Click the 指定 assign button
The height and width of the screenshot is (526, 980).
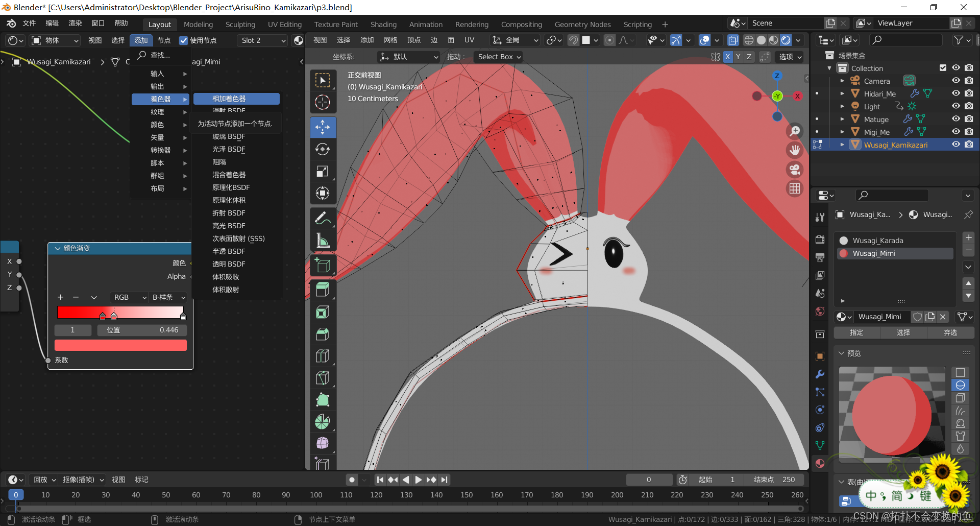click(x=856, y=332)
